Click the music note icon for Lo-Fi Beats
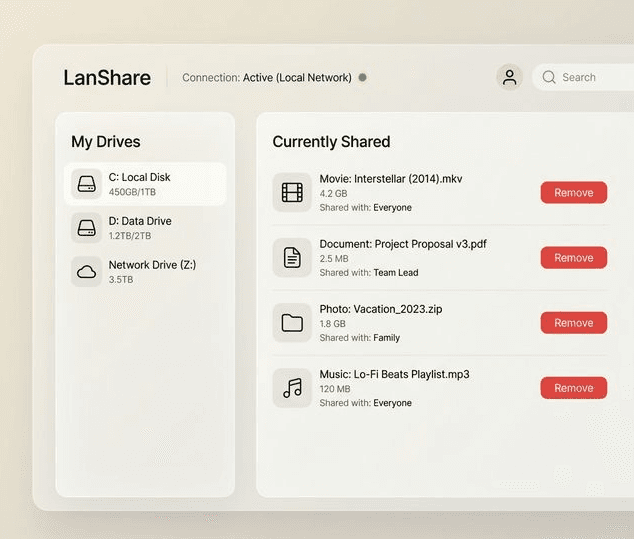The width and height of the screenshot is (634, 539). click(x=292, y=388)
